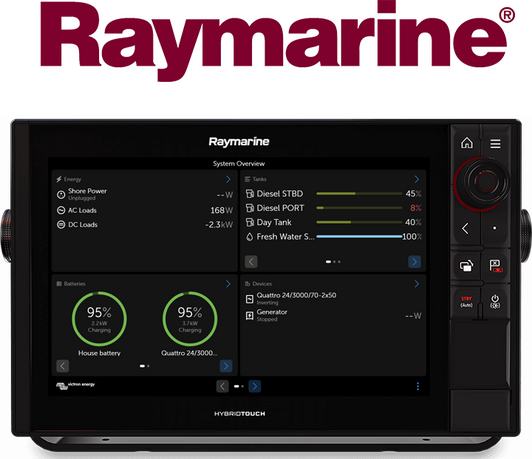The width and height of the screenshot is (532, 459).
Task: Click the Quattro 24/3000/70-2x50 device name
Action: tap(296, 295)
